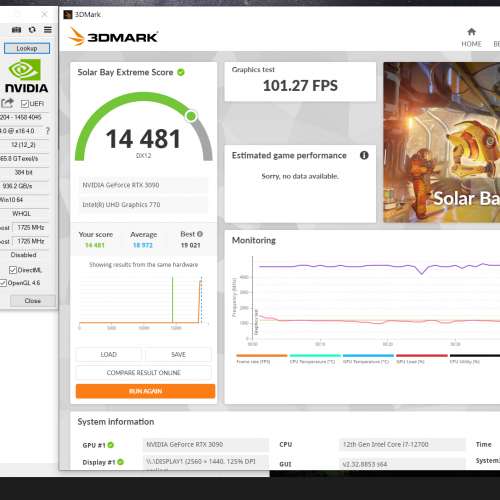This screenshot has width=500, height=500.
Task: Click the Estimated game performance info icon
Action: point(364,155)
